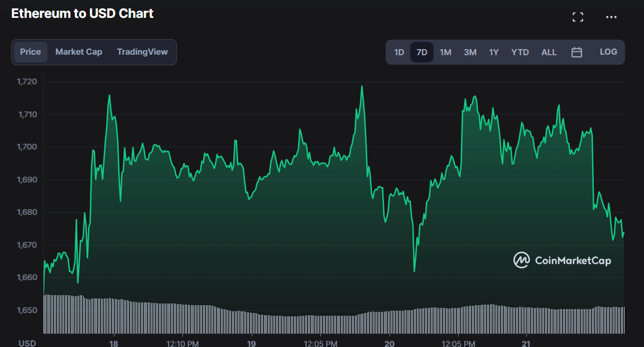Set the chart range to YTD
644x347 pixels.
pyautogui.click(x=520, y=52)
